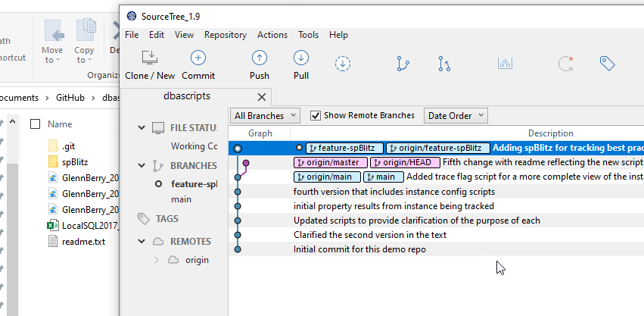Open the Actions menu
Viewport: 644px width, 316px height.
click(272, 35)
